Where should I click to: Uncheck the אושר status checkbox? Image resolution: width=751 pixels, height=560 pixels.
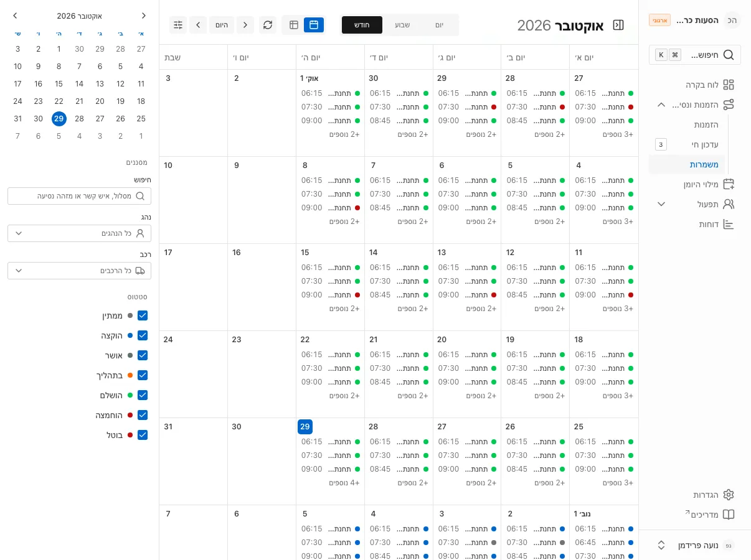[143, 355]
